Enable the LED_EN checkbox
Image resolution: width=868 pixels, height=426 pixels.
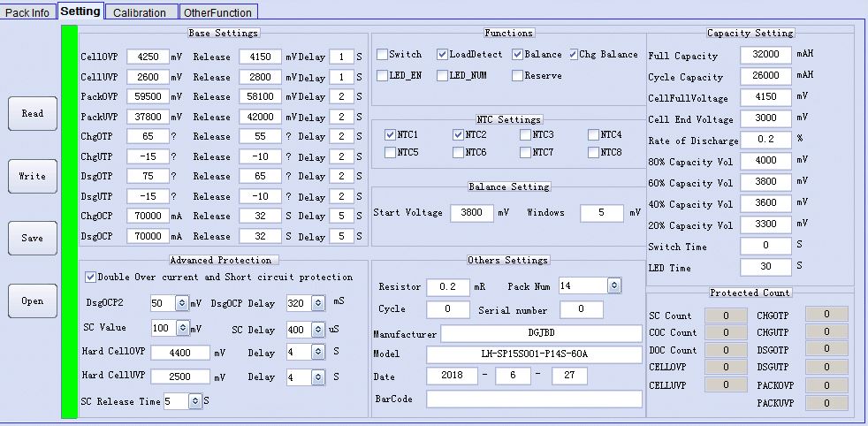[383, 76]
